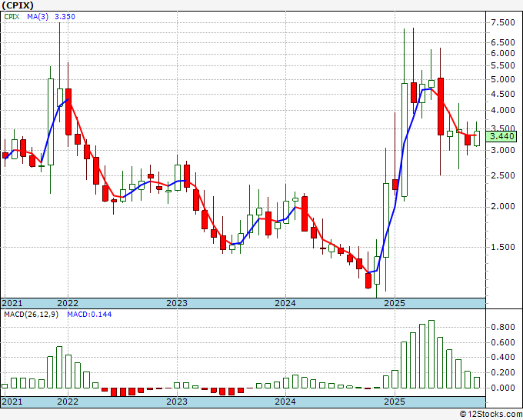The image size is (523, 420).
Task: Click 2021 on the MACD time axis
Action: (13, 402)
